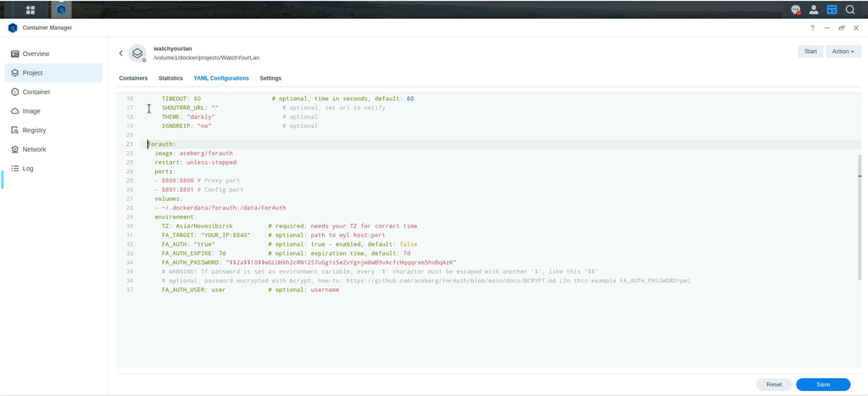Switch to the Settings tab

tap(270, 78)
